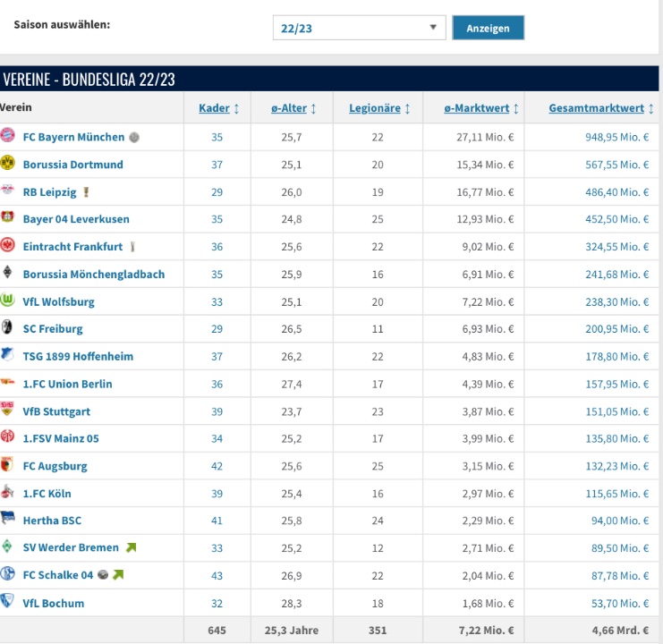Click VfL Bochum squad size 32

coord(217,603)
